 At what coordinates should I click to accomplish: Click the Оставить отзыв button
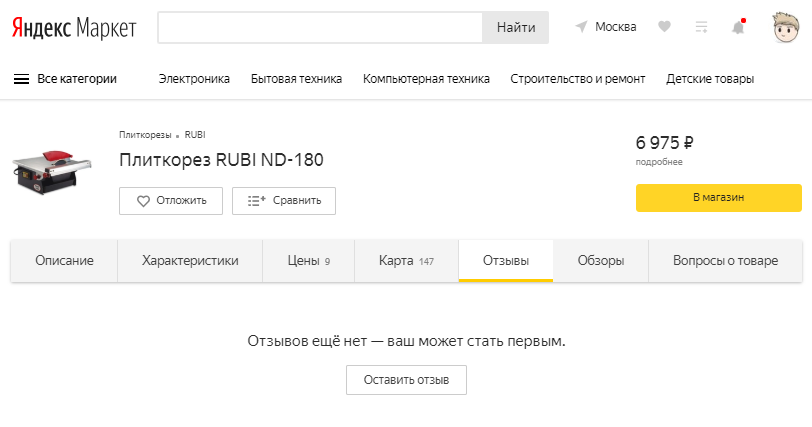[x=407, y=380]
